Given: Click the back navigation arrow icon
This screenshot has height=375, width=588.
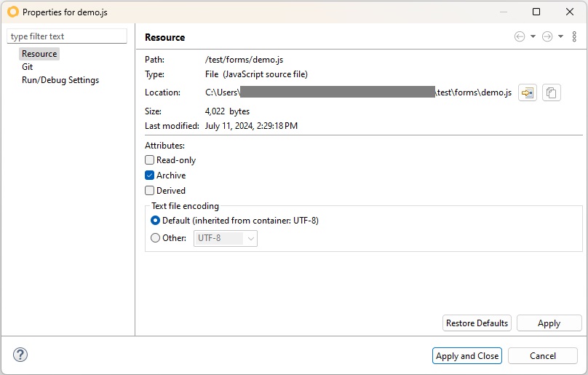Looking at the screenshot, I should click(520, 37).
